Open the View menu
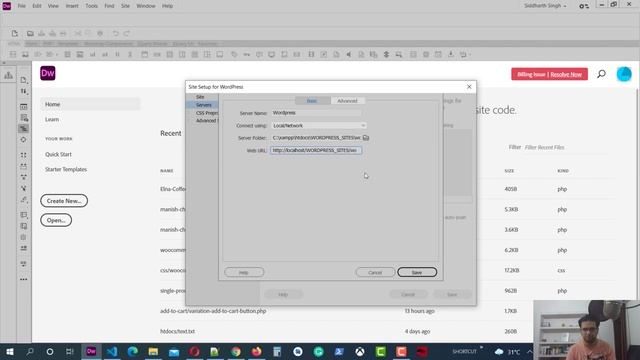This screenshot has width=640, height=360. click(x=53, y=6)
